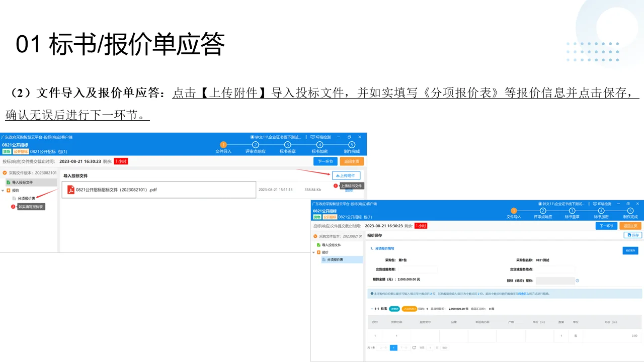Image resolution: width=644 pixels, height=362 pixels.
Task: Click the 制作完成 step circle numbered 5
Action: (x=352, y=145)
